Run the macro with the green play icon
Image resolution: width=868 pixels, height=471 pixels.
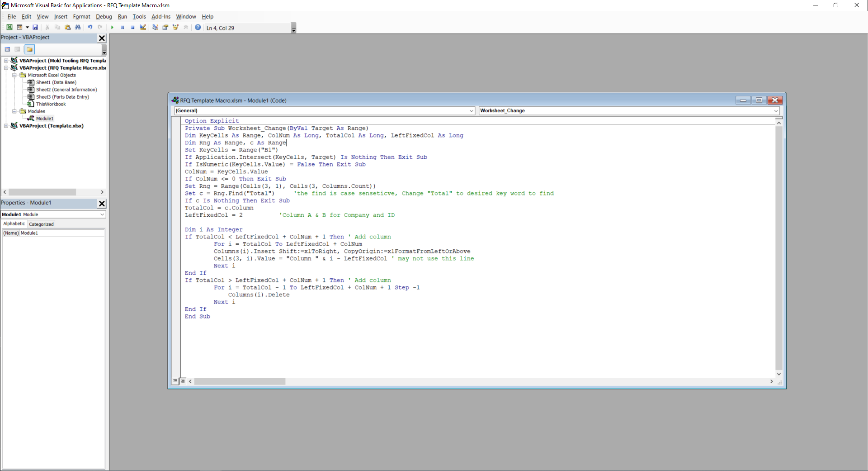(x=112, y=28)
